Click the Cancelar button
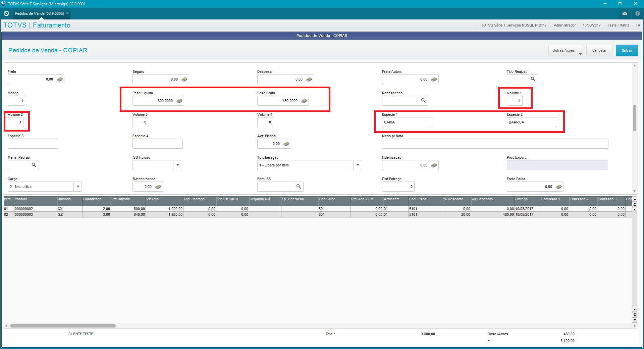Image resolution: width=644 pixels, height=349 pixels. point(599,51)
